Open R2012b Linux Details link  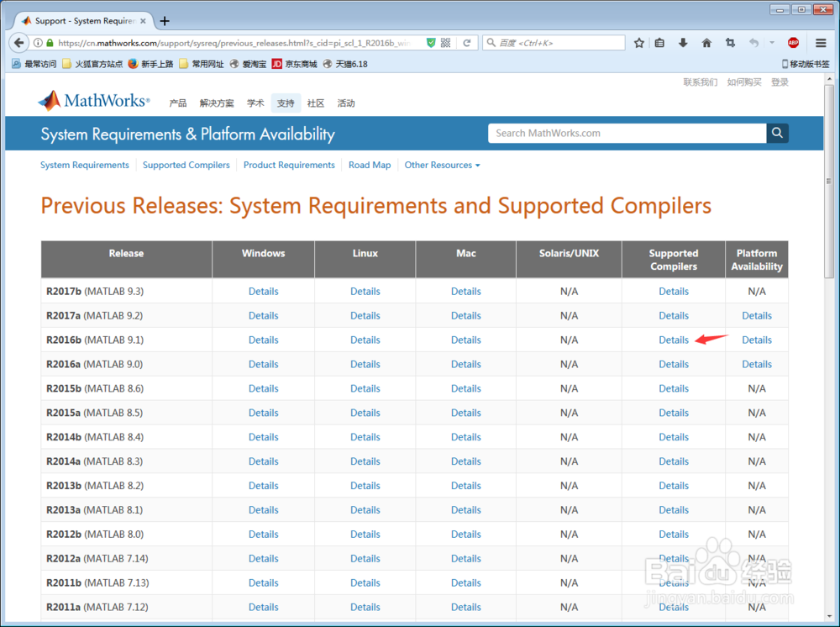tap(365, 535)
